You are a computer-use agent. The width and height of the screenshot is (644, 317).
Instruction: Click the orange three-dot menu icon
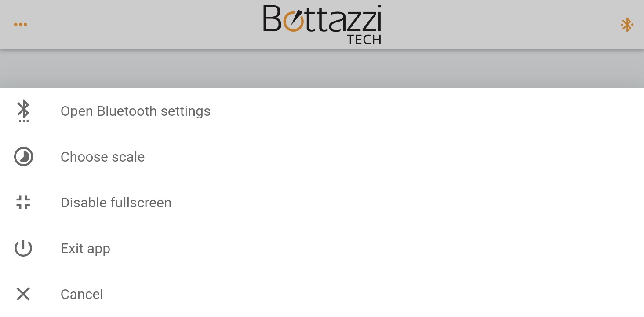point(20,25)
